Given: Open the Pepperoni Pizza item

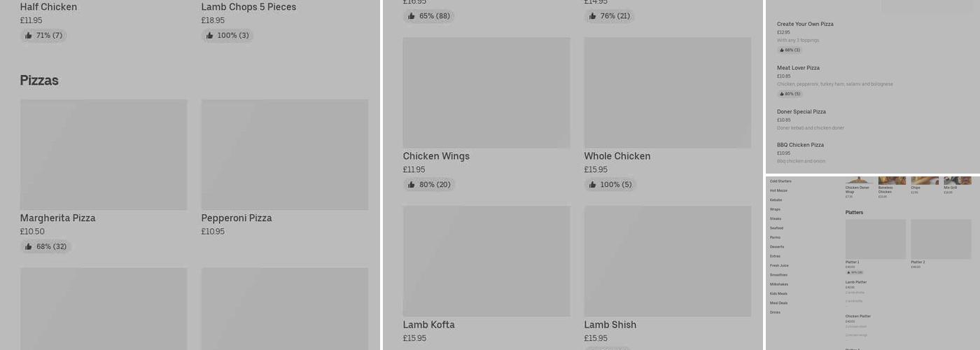Looking at the screenshot, I should (x=237, y=218).
